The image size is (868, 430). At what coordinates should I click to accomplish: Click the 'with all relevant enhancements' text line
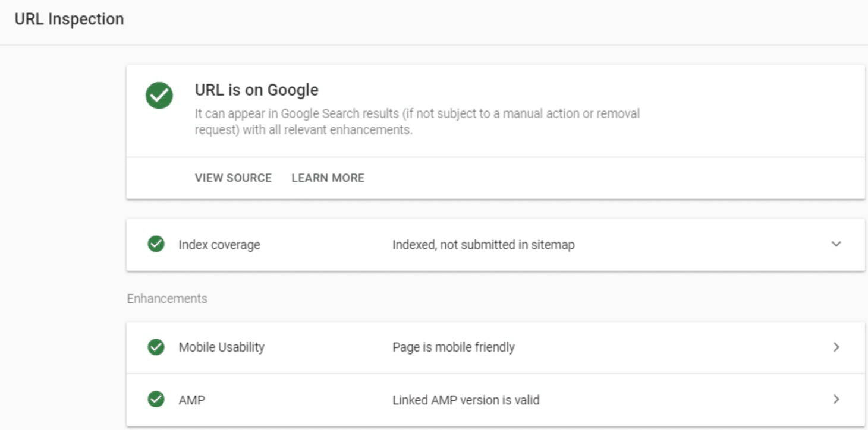point(303,130)
